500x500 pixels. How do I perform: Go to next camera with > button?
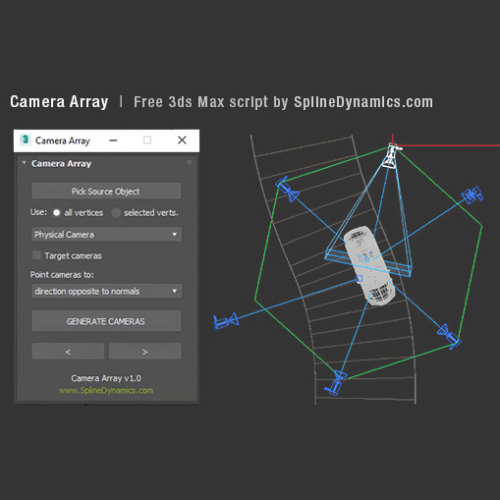pyautogui.click(x=145, y=351)
